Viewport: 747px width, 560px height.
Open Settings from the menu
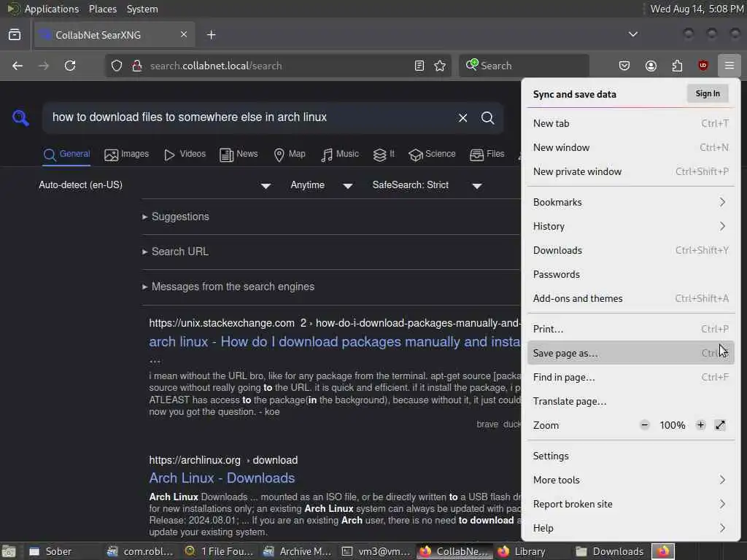point(630,456)
